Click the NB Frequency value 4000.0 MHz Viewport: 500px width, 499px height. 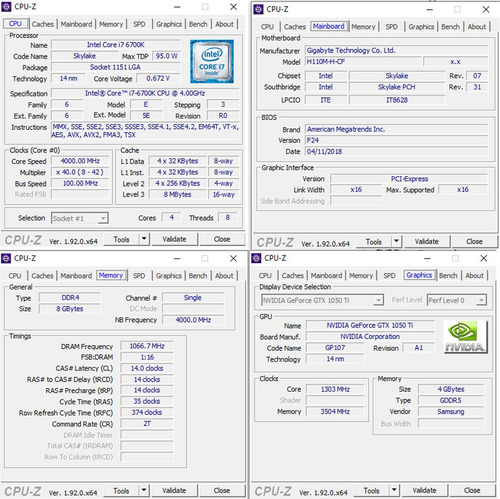coord(193,320)
